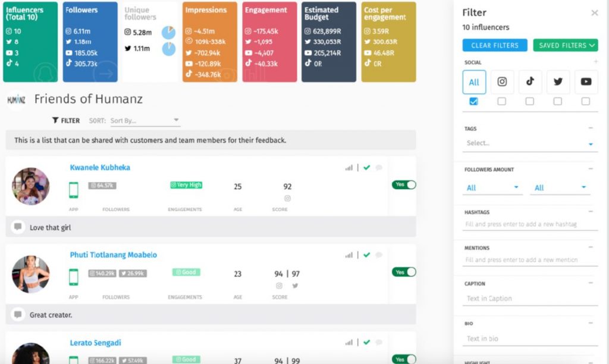This screenshot has width=609, height=364.
Task: Open the first Followers Amount All dropdown
Action: click(x=492, y=187)
